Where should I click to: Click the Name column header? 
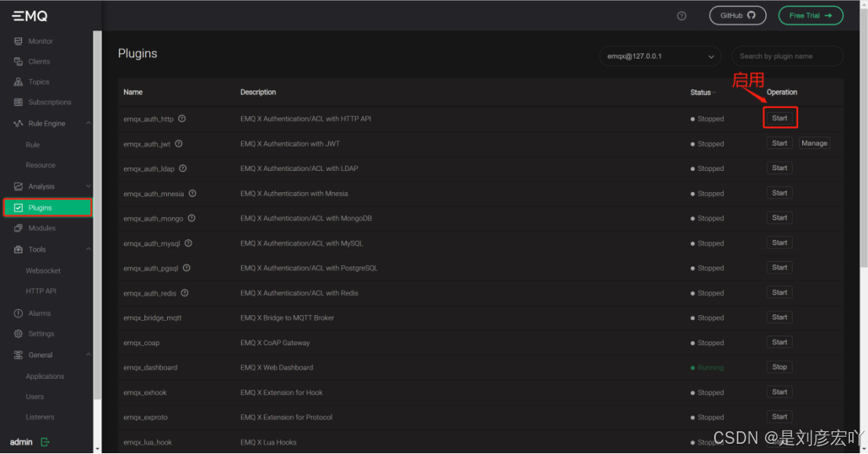[133, 93]
